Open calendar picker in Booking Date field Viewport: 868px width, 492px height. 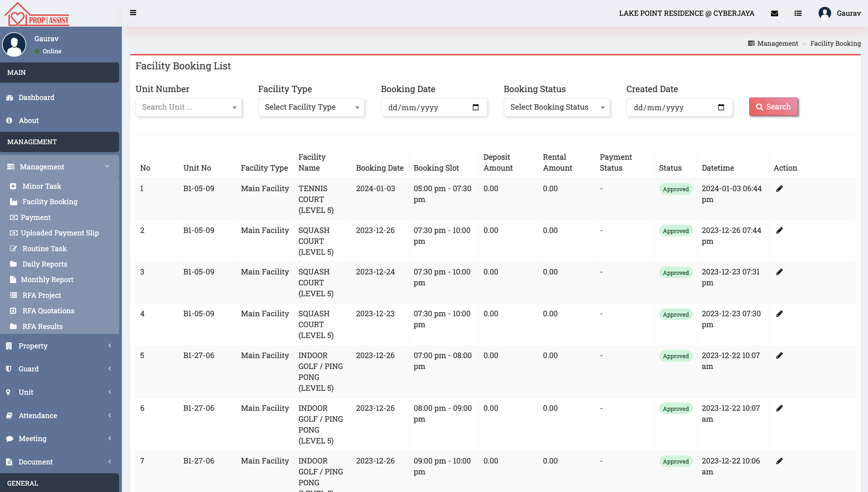475,107
